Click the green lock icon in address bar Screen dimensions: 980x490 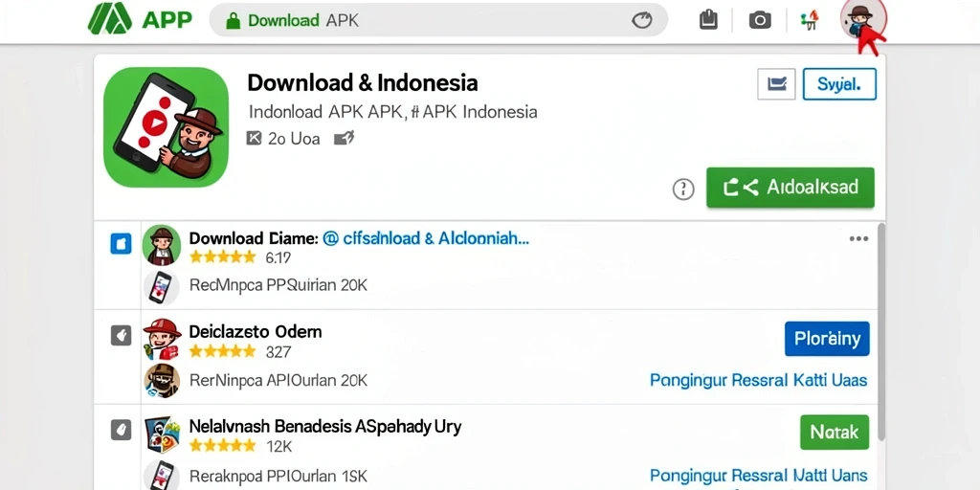[233, 21]
